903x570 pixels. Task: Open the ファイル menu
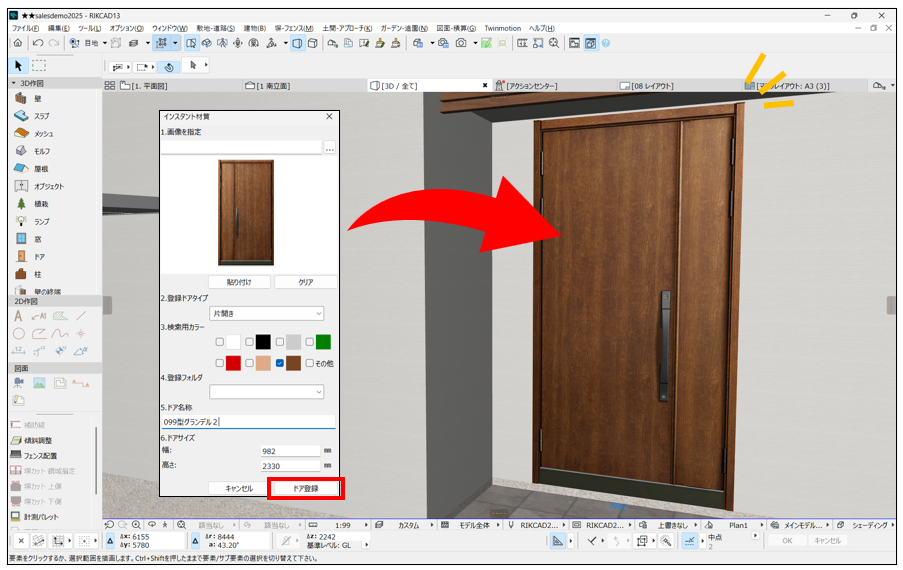[x=25, y=28]
